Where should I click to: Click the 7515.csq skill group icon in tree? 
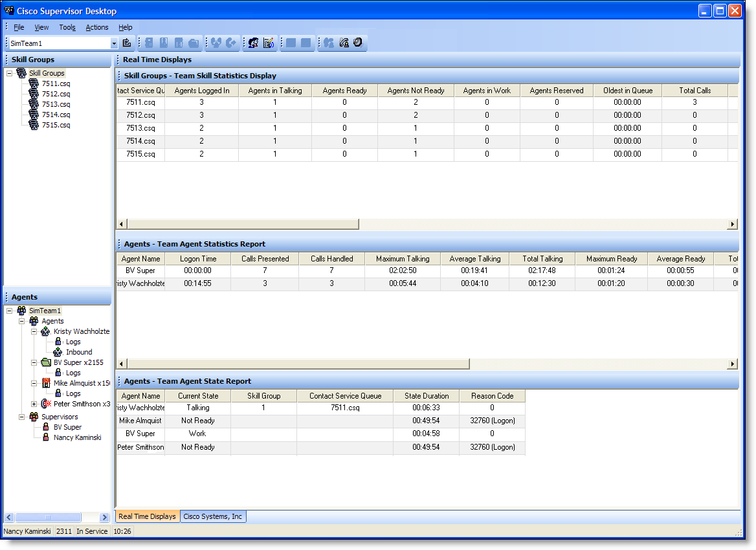tap(34, 125)
